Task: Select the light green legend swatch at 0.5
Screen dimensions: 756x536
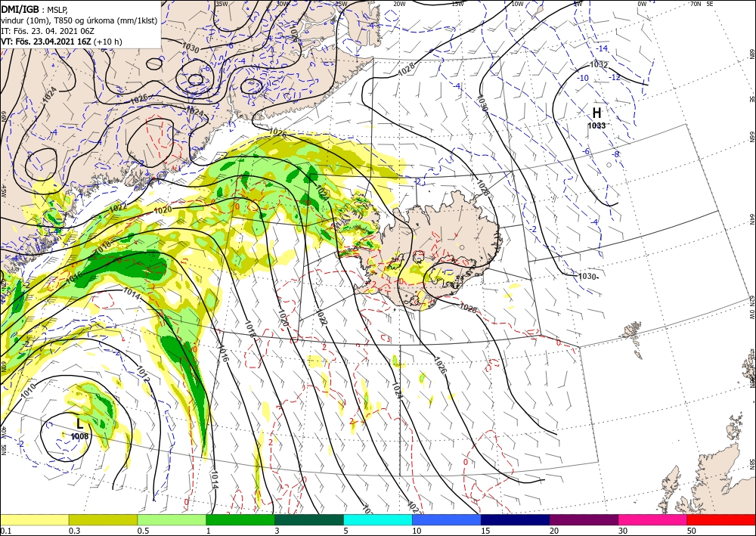Action: point(172,519)
